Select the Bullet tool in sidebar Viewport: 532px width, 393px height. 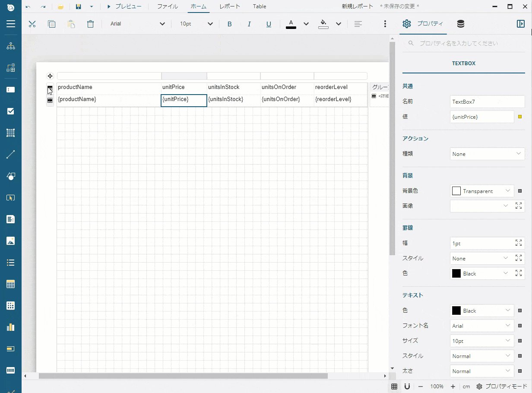pos(11,349)
